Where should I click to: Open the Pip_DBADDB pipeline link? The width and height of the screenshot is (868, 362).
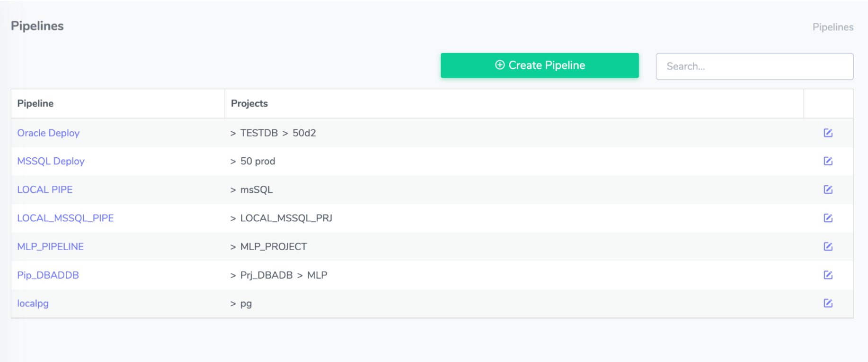(x=48, y=275)
